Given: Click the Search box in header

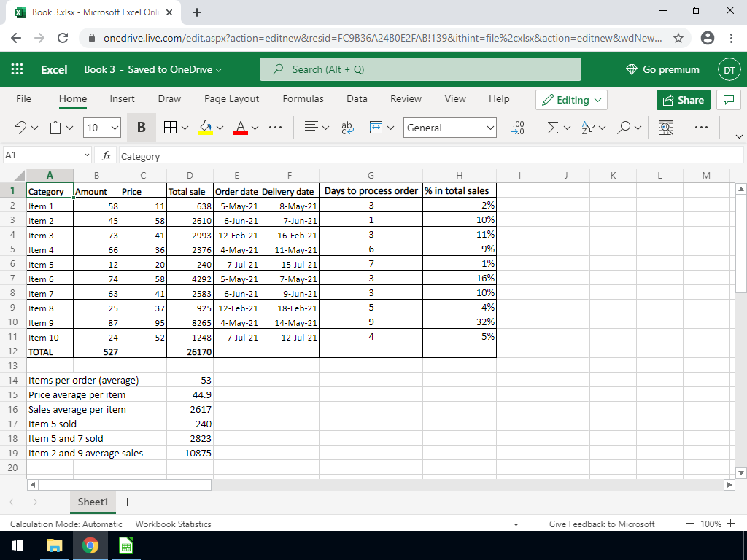Looking at the screenshot, I should (420, 69).
